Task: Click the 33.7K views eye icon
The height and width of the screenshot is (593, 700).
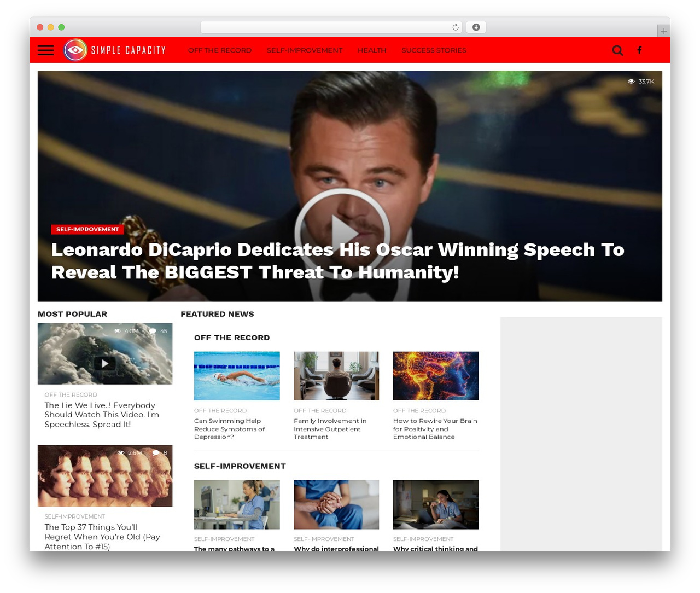Action: (631, 82)
